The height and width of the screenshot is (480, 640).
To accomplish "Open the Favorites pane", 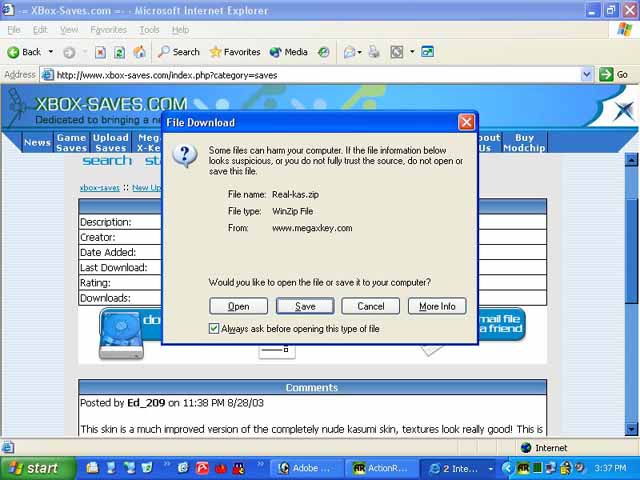I will point(235,52).
